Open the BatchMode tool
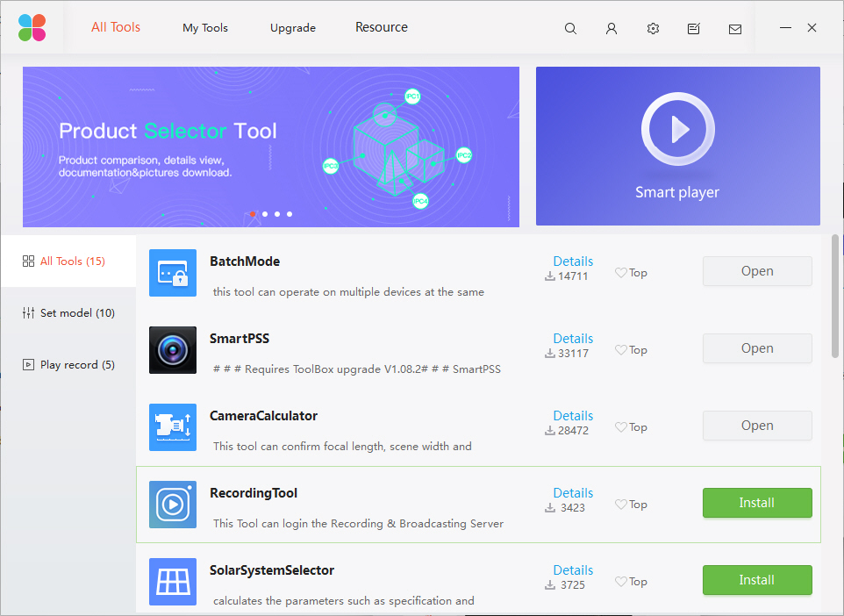Viewport: 844px width, 616px height. 757,271
